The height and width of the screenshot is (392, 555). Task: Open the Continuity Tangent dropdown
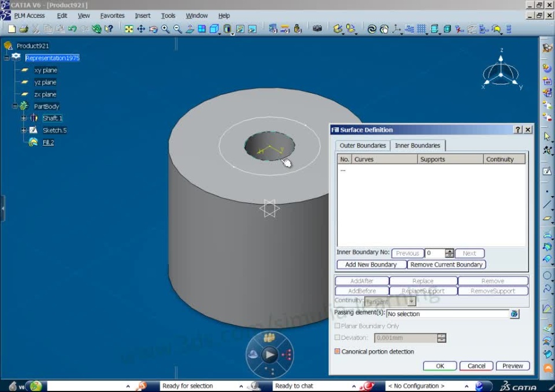coord(411,302)
